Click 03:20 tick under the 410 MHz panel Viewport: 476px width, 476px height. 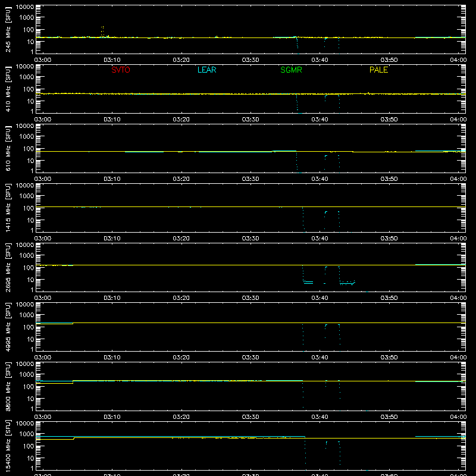(x=181, y=120)
